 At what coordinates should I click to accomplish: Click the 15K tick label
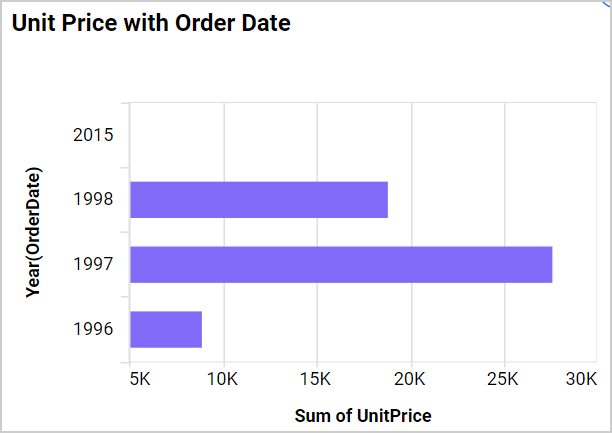click(x=317, y=380)
